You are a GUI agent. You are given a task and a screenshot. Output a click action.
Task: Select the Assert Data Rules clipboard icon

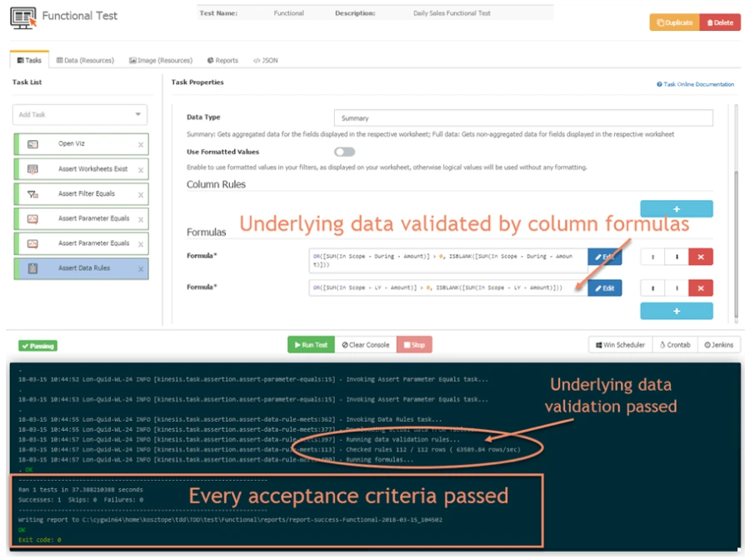32,267
